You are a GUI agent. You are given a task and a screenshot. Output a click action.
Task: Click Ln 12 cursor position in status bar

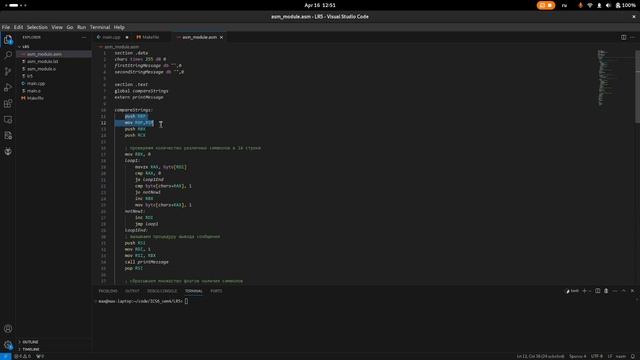[x=540, y=356]
